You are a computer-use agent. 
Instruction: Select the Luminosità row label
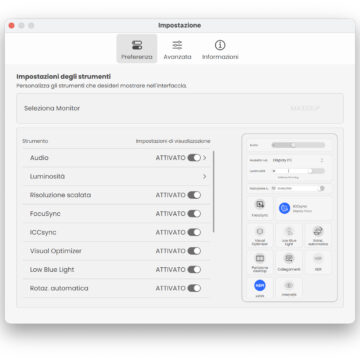pyautogui.click(x=47, y=176)
